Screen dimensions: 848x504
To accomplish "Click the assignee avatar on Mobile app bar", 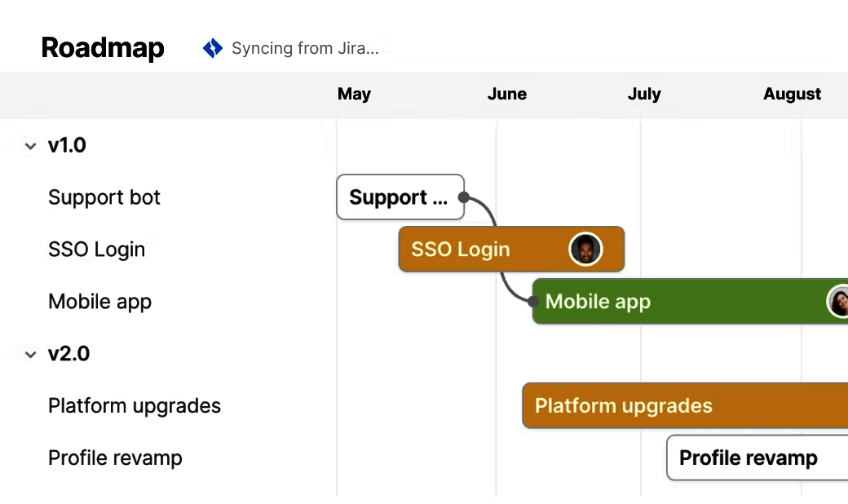I will (x=839, y=302).
